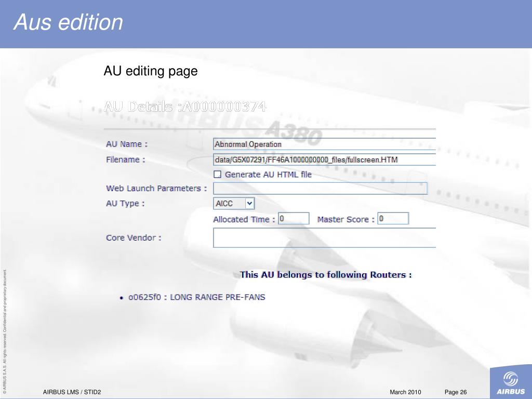Click the Allocated Time input field
Viewport: 532px width, 399px height.
[294, 219]
